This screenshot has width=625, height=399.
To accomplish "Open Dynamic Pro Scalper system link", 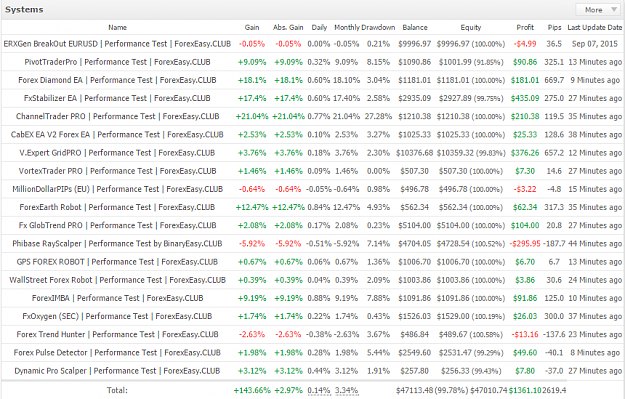I will pyautogui.click(x=117, y=371).
